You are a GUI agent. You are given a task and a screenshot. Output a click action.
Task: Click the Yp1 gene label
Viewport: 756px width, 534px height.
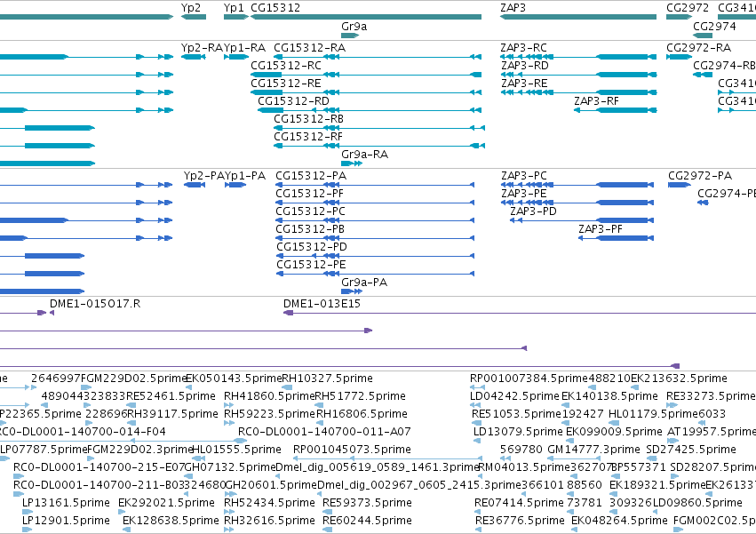[234, 8]
